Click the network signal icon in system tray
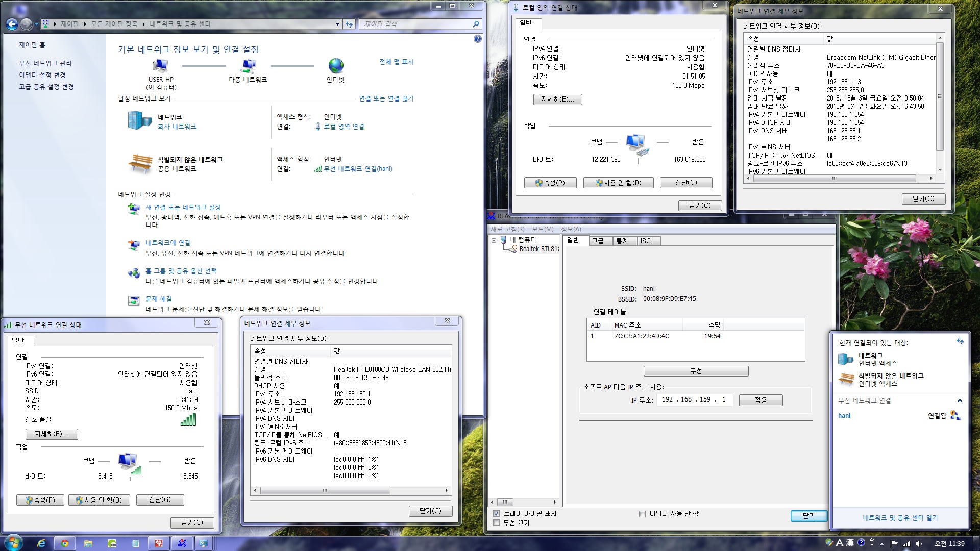 906,544
